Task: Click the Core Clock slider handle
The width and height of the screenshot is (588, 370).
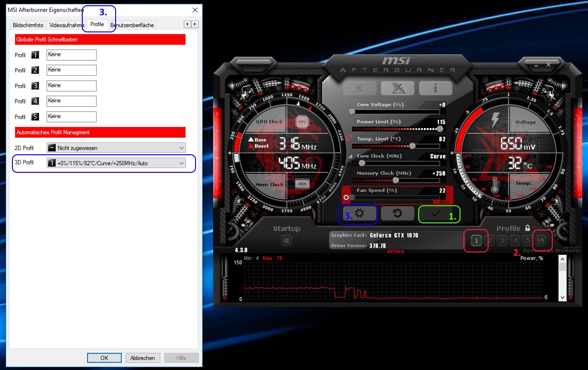Action: [x=361, y=163]
